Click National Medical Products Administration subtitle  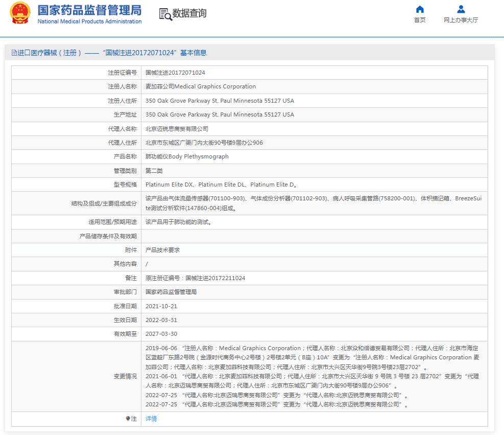[89, 21]
